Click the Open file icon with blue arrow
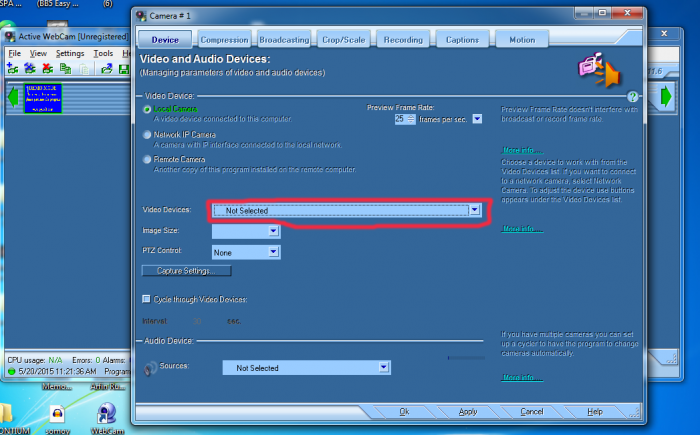Screen dimensions: 700x435 point(107,68)
